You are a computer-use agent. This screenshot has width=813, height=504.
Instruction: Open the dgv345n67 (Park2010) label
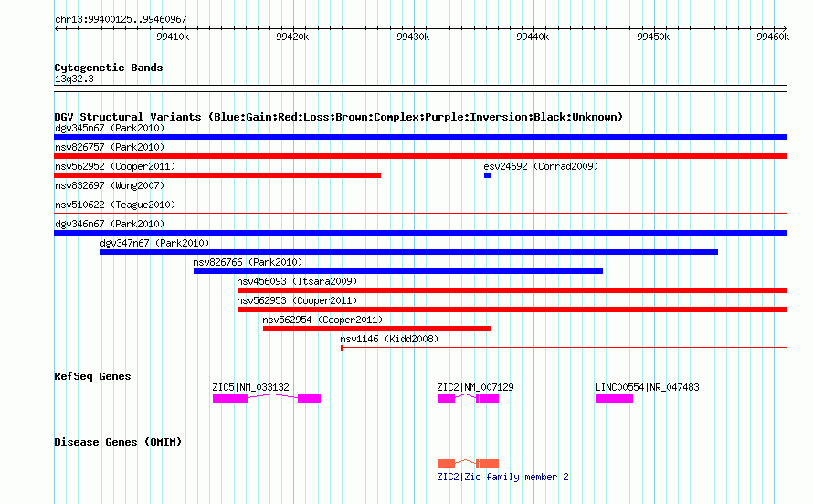[110, 128]
